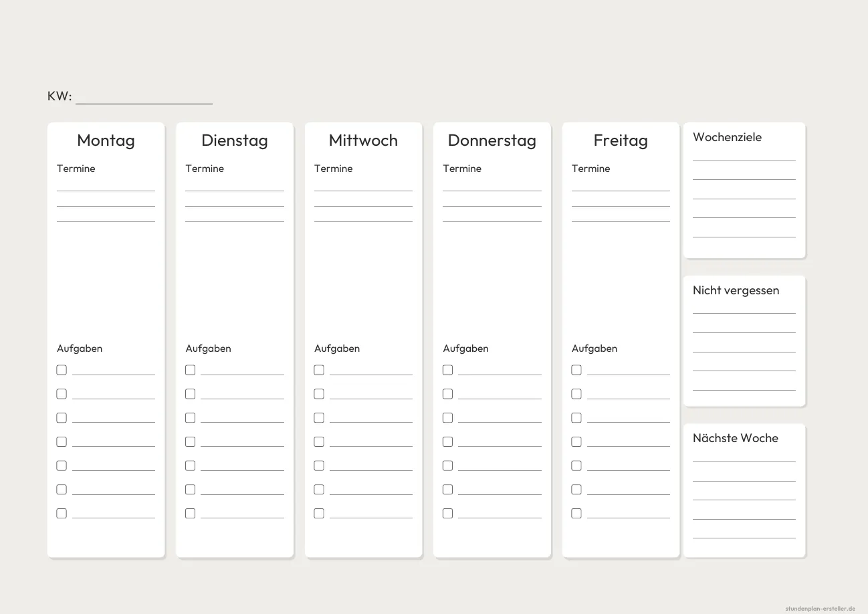Click the Wochenziele title
Image resolution: width=868 pixels, height=614 pixels.
point(728,137)
